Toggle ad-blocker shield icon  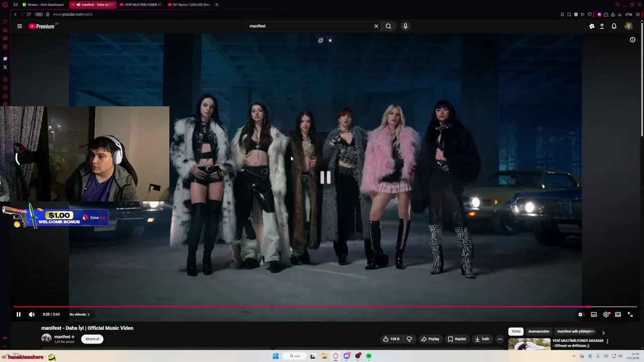(576, 14)
